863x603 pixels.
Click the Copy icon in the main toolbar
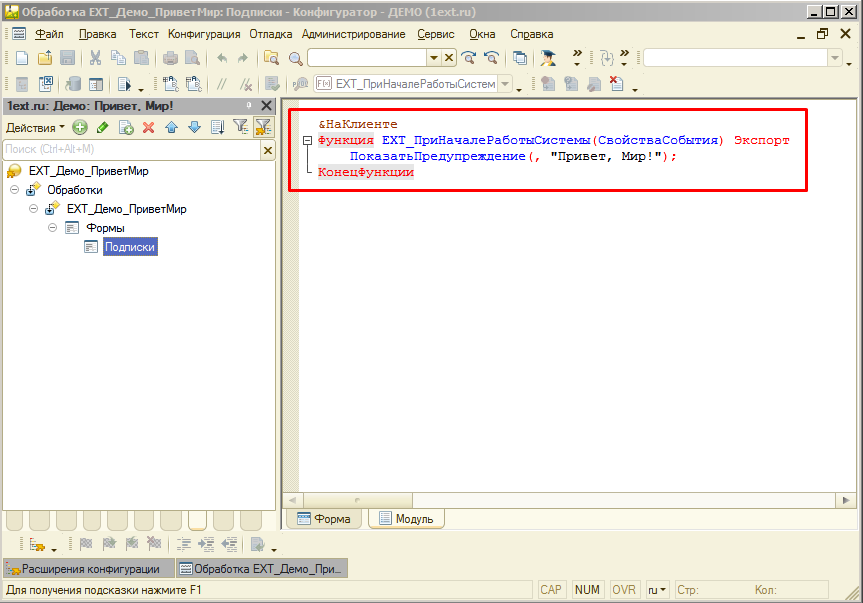(117, 58)
